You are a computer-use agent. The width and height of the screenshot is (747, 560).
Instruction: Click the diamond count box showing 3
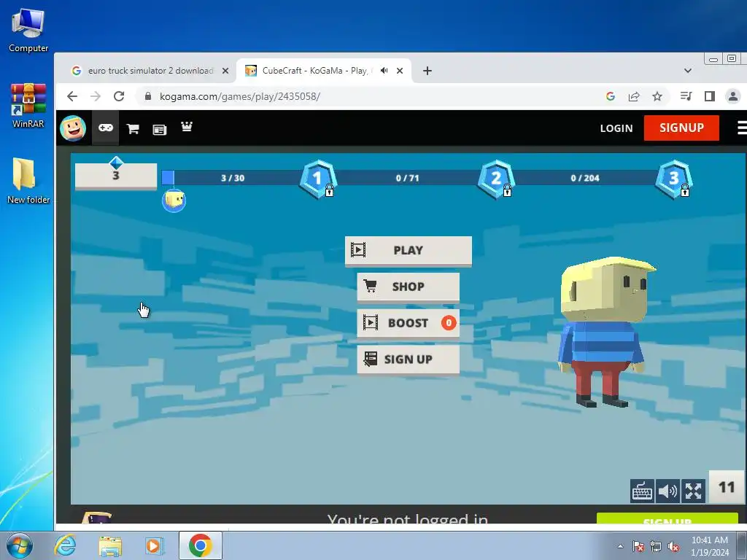[116, 176]
